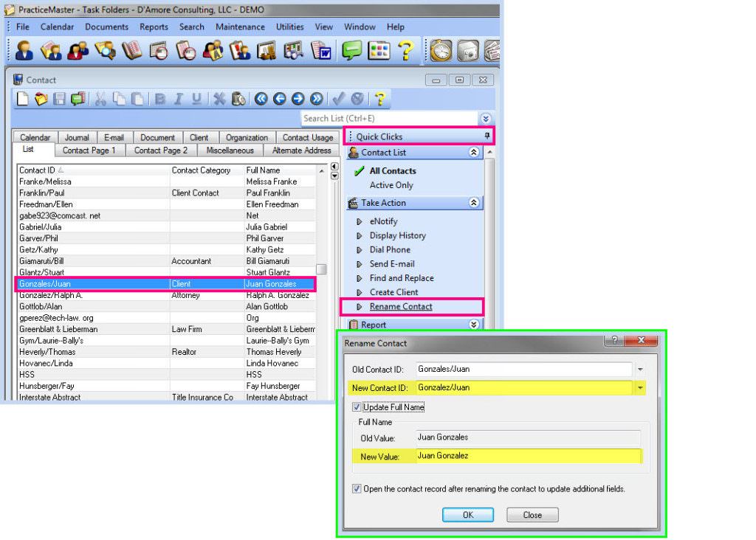The height and width of the screenshot is (540, 756).
Task: Click the open folder icon in Contact toolbar
Action: click(x=41, y=99)
